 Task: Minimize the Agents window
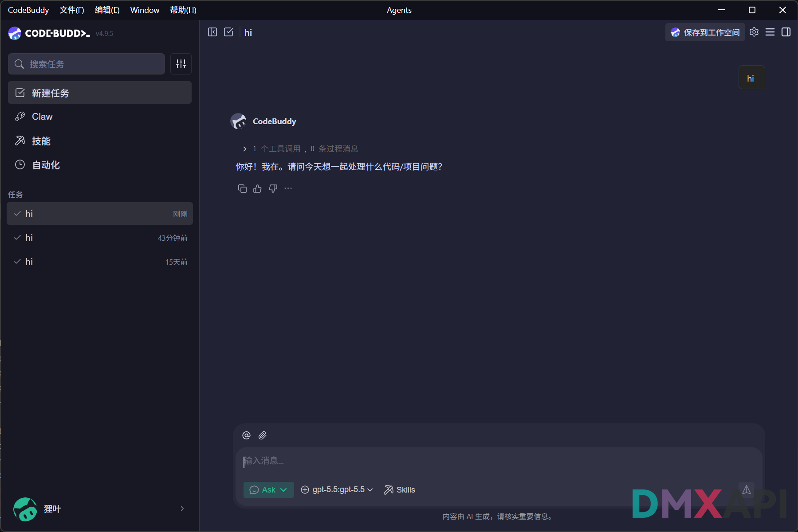(x=722, y=10)
